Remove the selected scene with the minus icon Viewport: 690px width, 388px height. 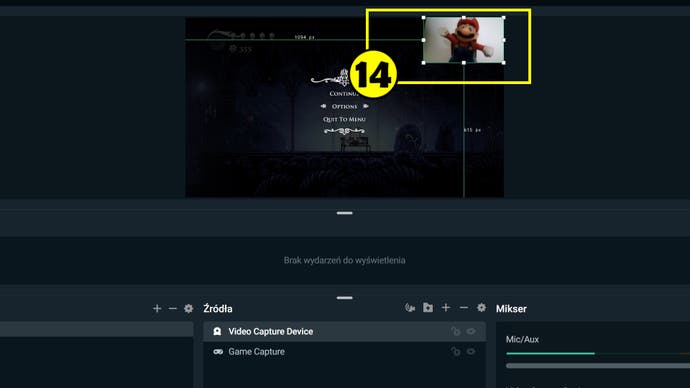pos(172,308)
